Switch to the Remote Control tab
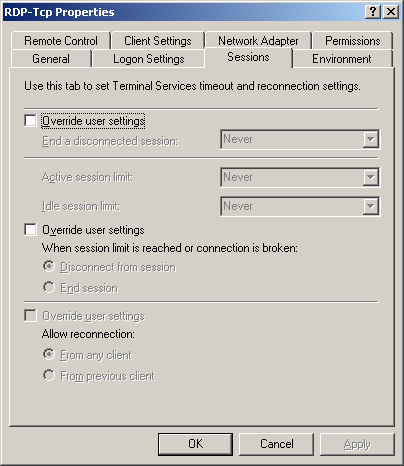 click(x=61, y=41)
